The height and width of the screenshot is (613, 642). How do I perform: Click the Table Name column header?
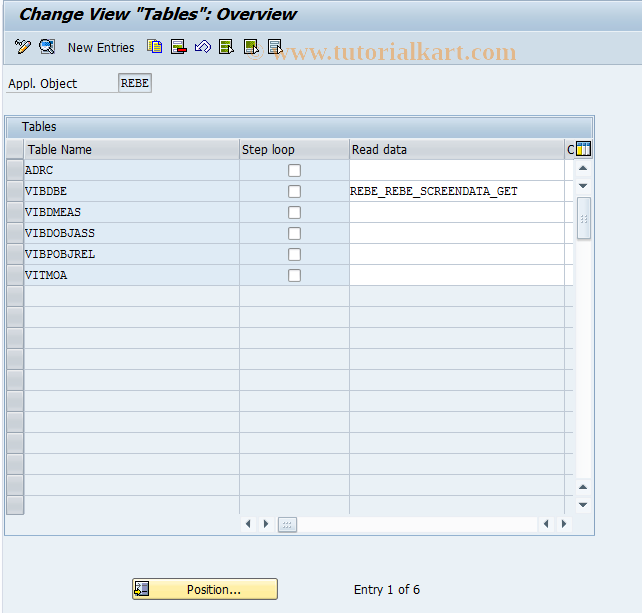point(131,149)
